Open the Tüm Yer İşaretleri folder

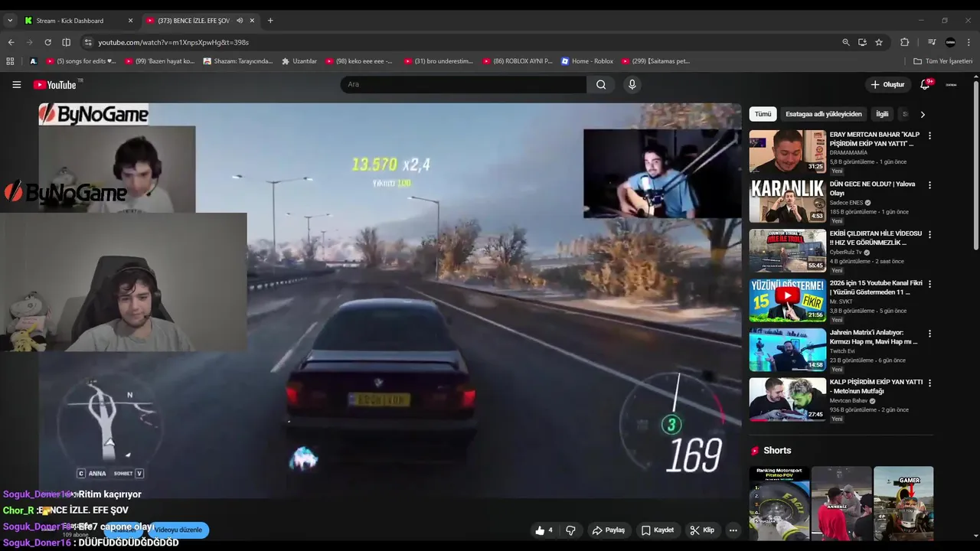point(942,61)
